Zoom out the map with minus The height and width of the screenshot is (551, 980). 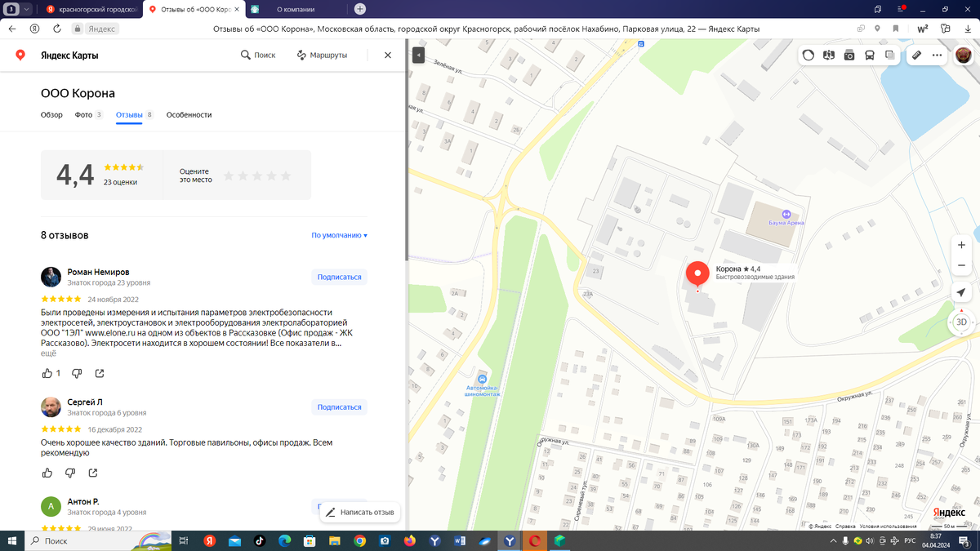962,265
